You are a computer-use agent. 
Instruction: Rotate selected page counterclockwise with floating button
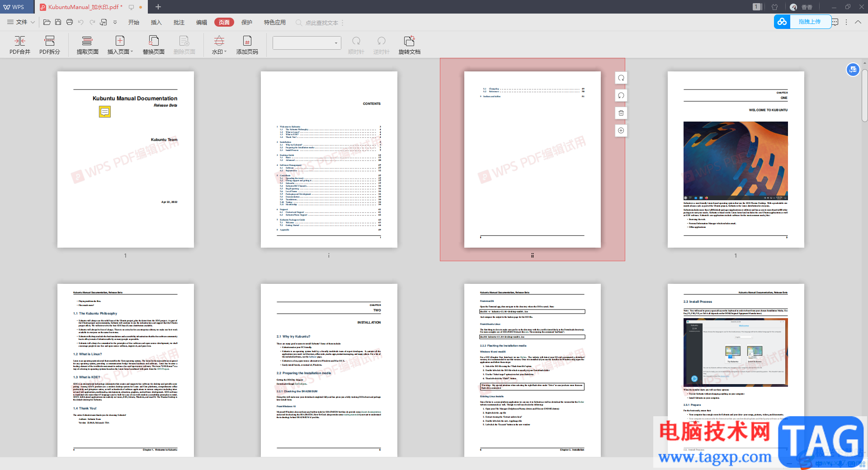[x=621, y=95]
